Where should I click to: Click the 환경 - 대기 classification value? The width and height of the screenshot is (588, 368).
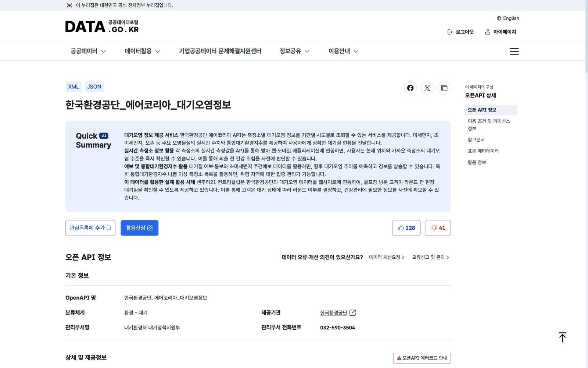[x=136, y=312]
